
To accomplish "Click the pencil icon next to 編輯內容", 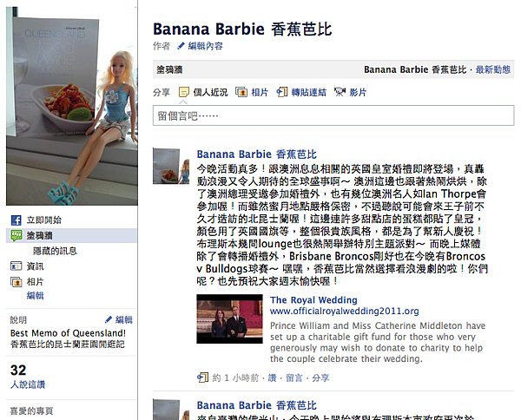I will (x=181, y=46).
